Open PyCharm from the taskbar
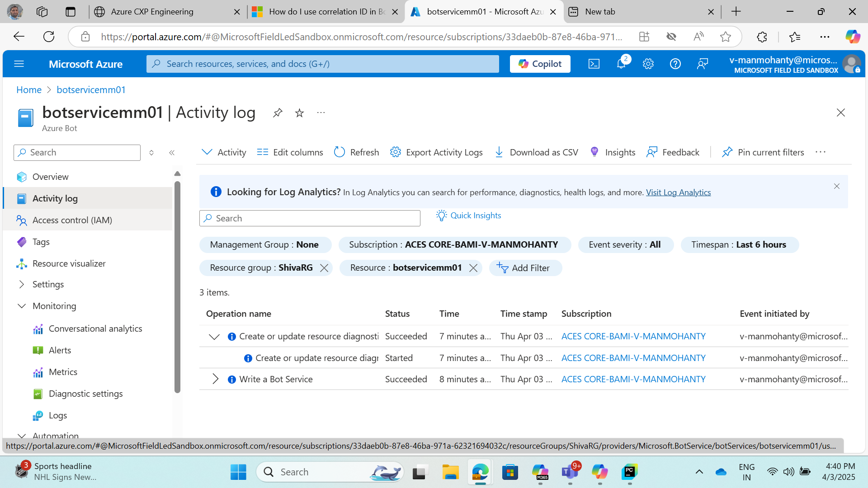The height and width of the screenshot is (488, 868). (630, 472)
